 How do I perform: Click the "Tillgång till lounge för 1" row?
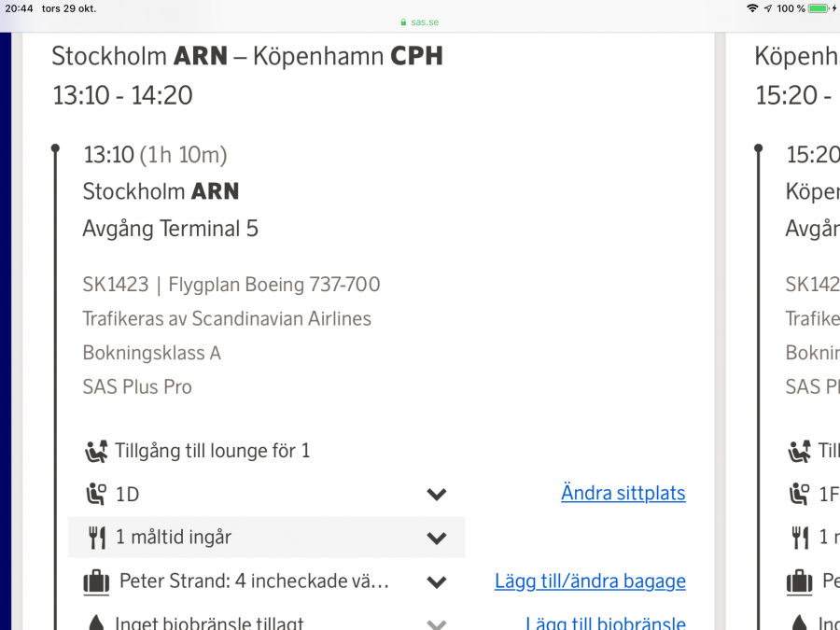212,452
